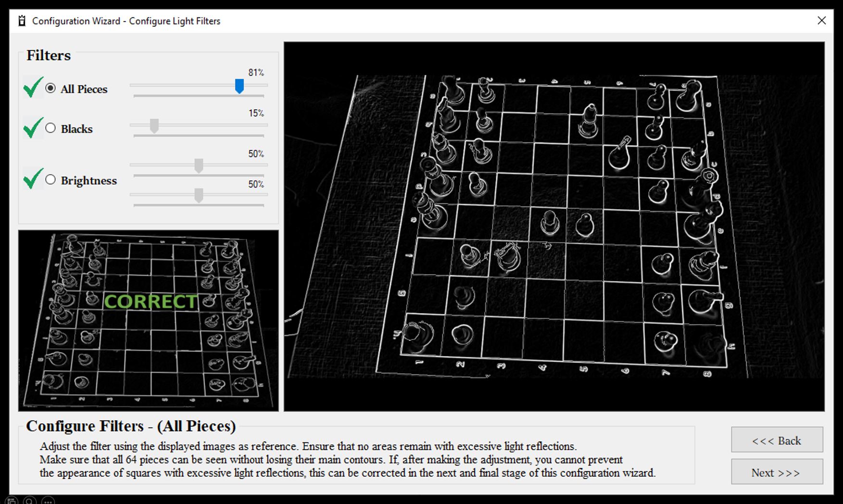Click the 15% value label
The width and height of the screenshot is (843, 504).
click(x=256, y=113)
